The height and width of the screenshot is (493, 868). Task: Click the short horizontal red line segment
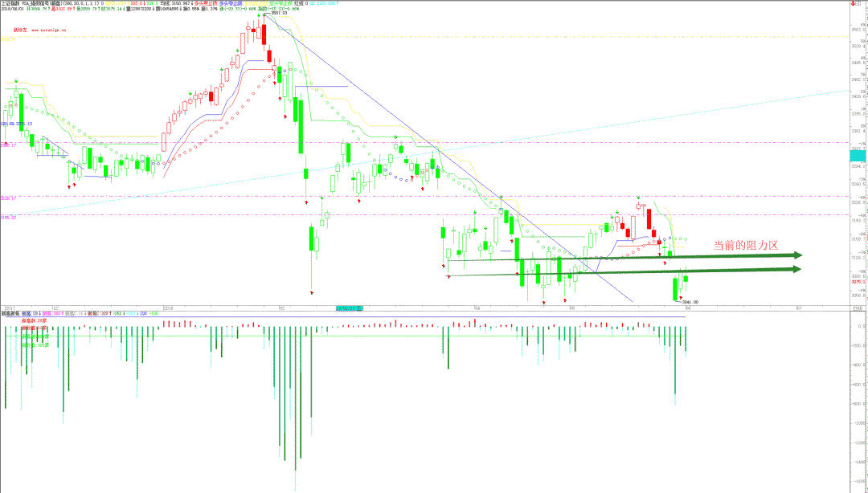(321, 86)
